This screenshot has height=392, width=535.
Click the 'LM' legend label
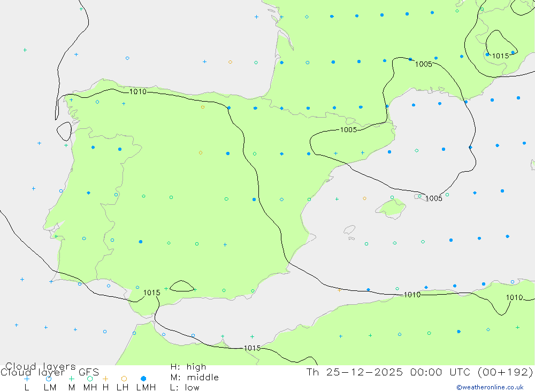(x=50, y=388)
